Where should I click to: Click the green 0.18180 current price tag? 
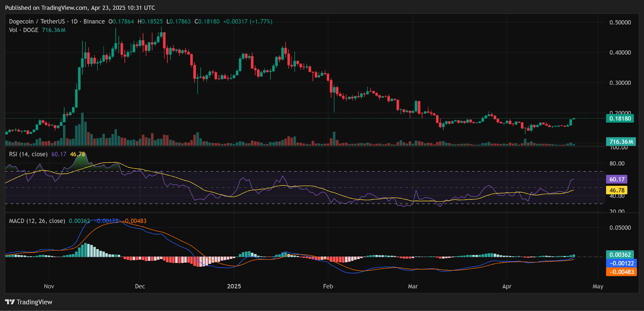point(620,119)
